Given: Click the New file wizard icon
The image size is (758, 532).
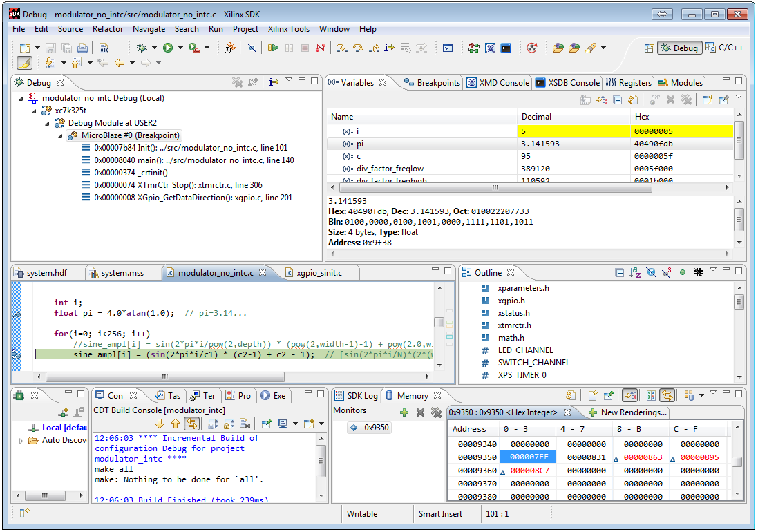Looking at the screenshot, I should click(x=25, y=48).
